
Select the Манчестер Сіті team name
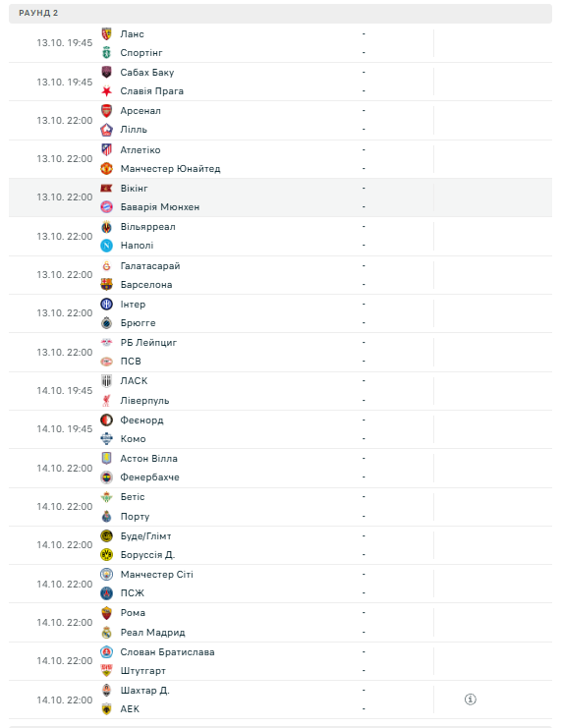(x=156, y=575)
